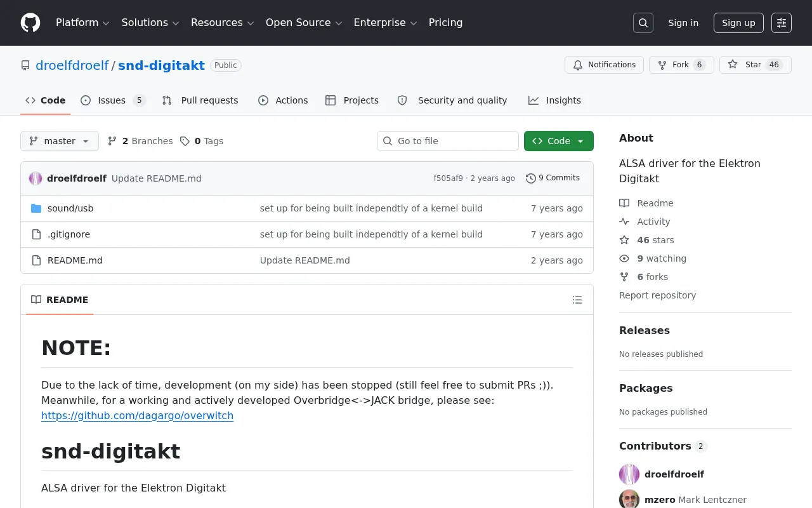Switch to the Projects tab
Image resolution: width=812 pixels, height=508 pixels.
tap(352, 100)
